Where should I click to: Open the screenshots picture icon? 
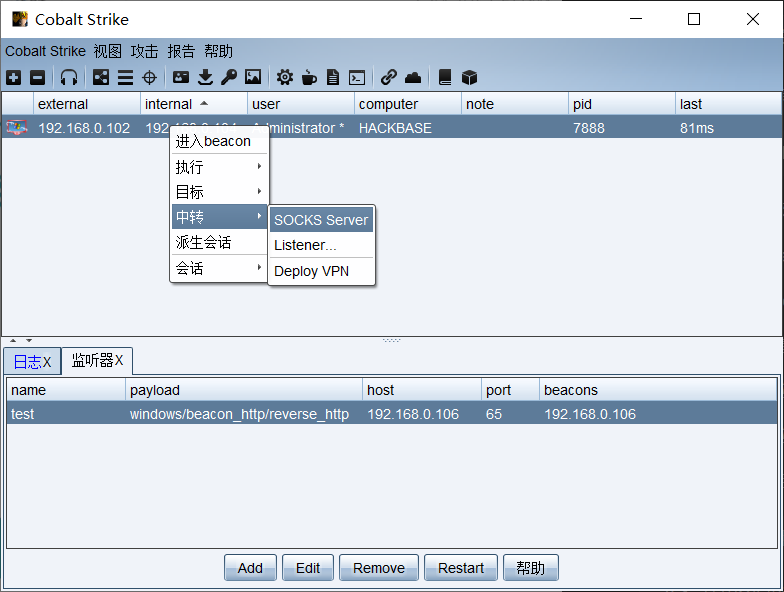[253, 77]
